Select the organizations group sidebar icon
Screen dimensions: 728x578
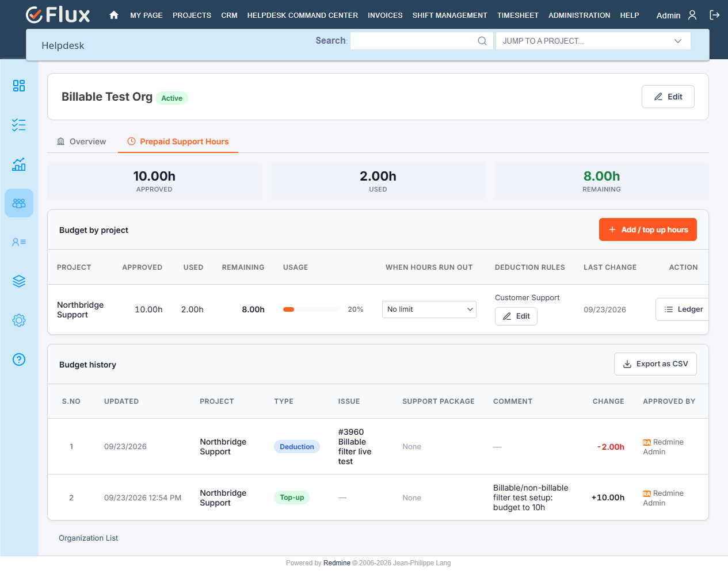[19, 203]
